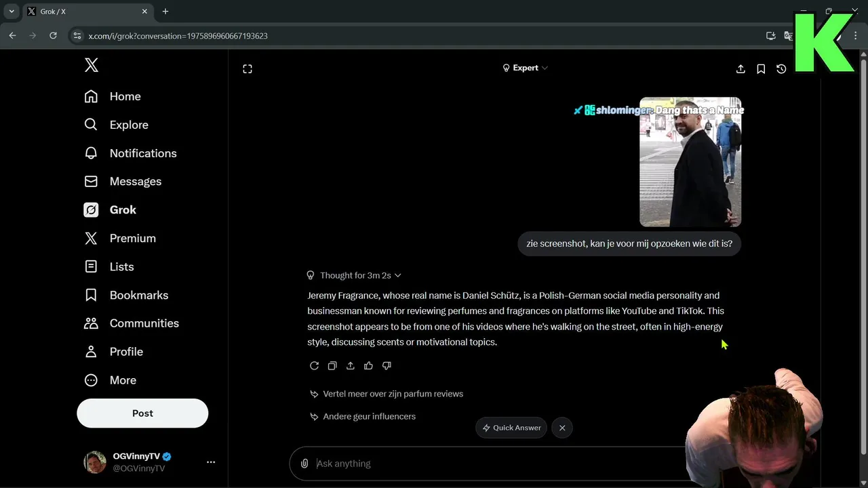Regenerate the Grok response
The height and width of the screenshot is (488, 868).
(314, 366)
